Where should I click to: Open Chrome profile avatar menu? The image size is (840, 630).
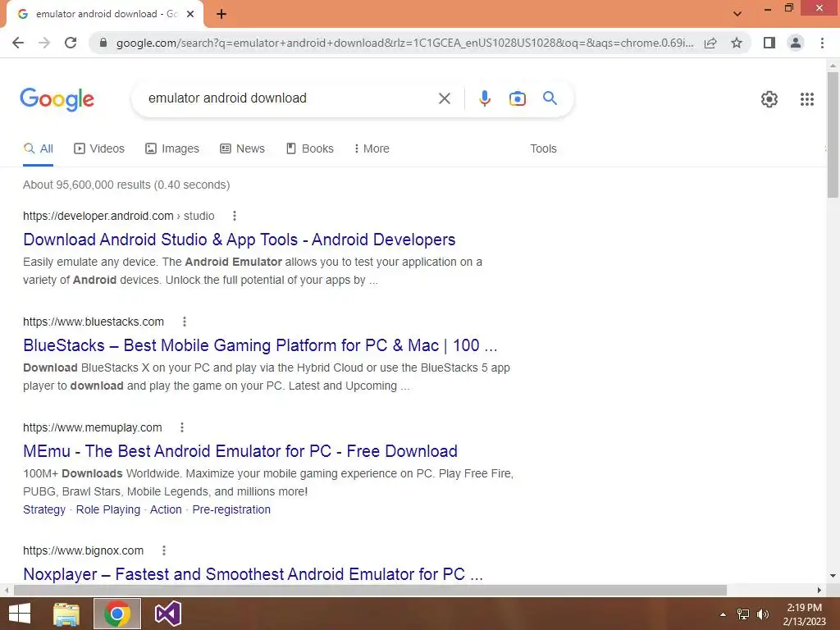coord(796,43)
